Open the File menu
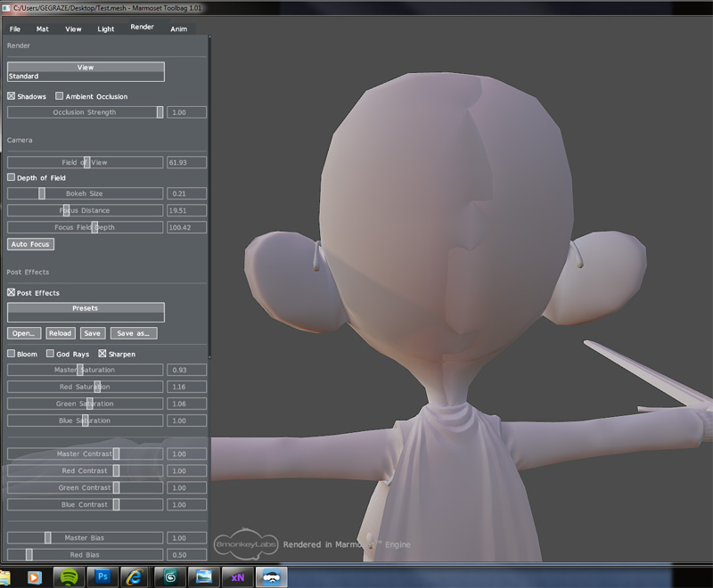This screenshot has height=588, width=713. 15,29
